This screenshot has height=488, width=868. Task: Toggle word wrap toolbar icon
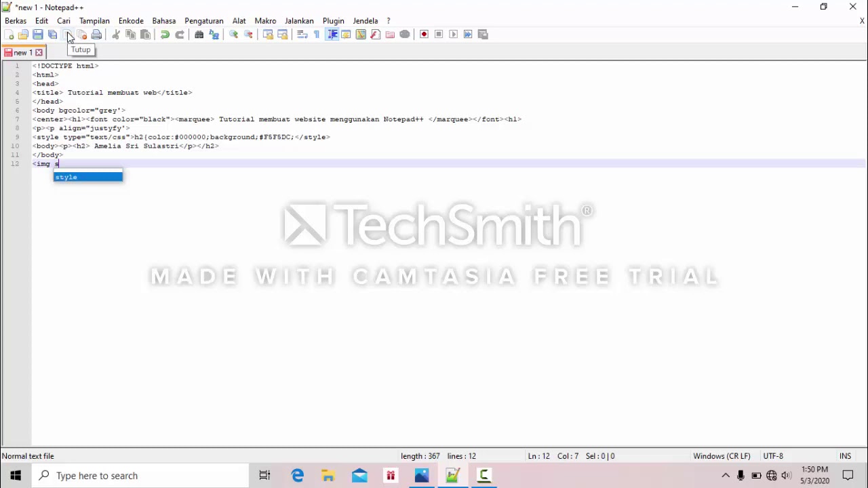[x=302, y=35]
